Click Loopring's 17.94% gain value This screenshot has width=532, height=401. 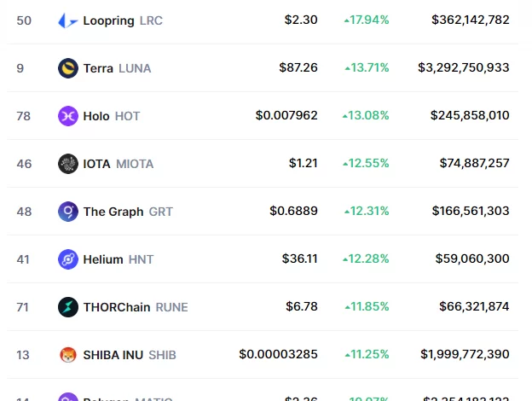368,20
